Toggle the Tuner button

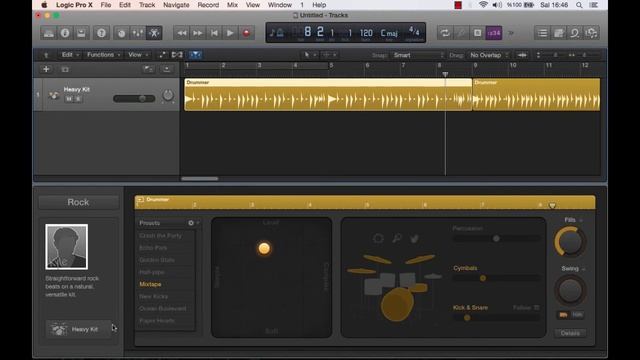tap(461, 33)
